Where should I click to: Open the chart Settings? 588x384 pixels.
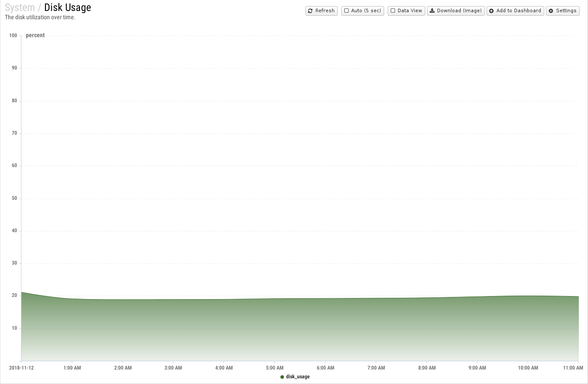pos(563,10)
